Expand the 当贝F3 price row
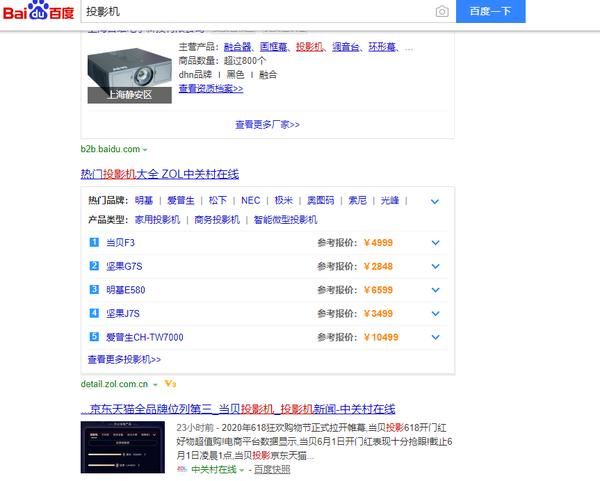Viewport: 600px width, 481px height. 434,243
